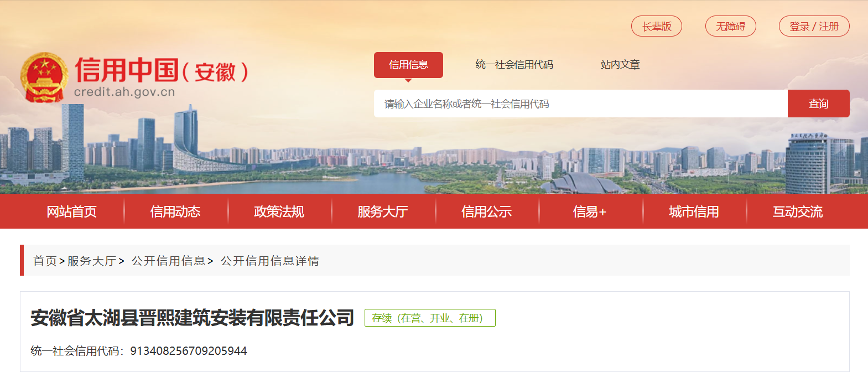Open the 信用动态 navigation menu

coord(175,211)
